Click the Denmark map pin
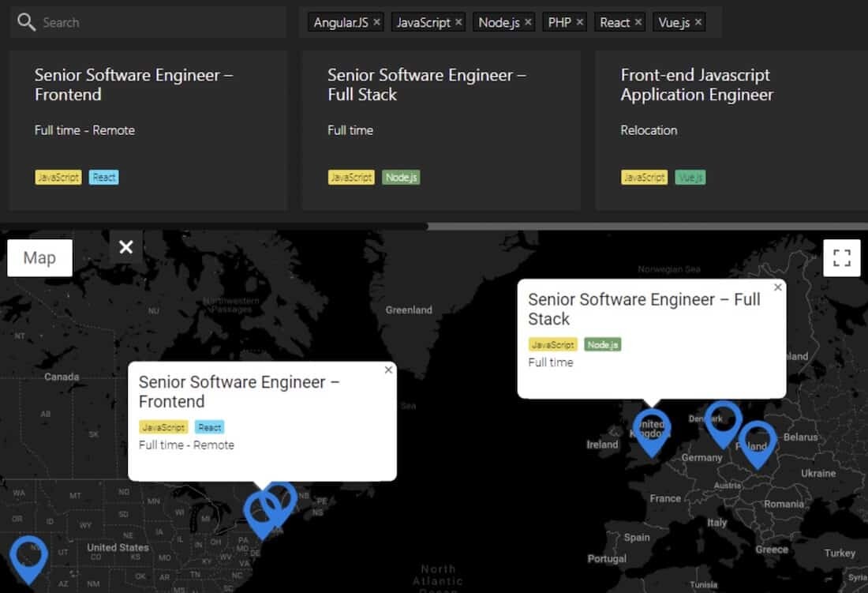Screen dimensions: 868x593 [x=723, y=423]
